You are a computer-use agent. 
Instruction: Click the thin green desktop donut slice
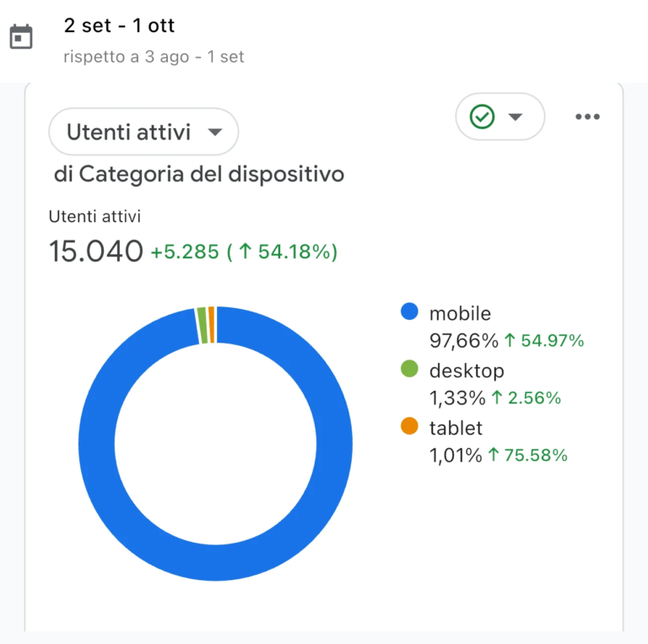click(x=202, y=325)
